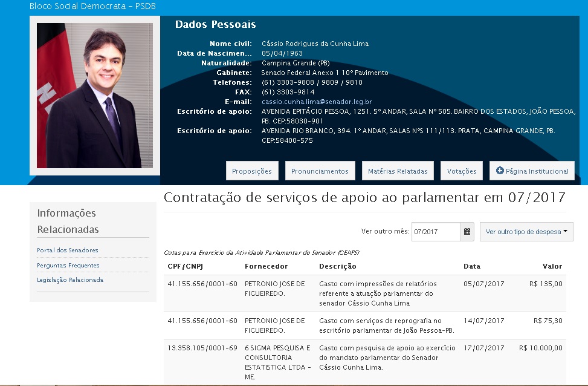Viewport: 588px width, 386px height.
Task: Open the calendar date picker icon
Action: pyautogui.click(x=467, y=232)
